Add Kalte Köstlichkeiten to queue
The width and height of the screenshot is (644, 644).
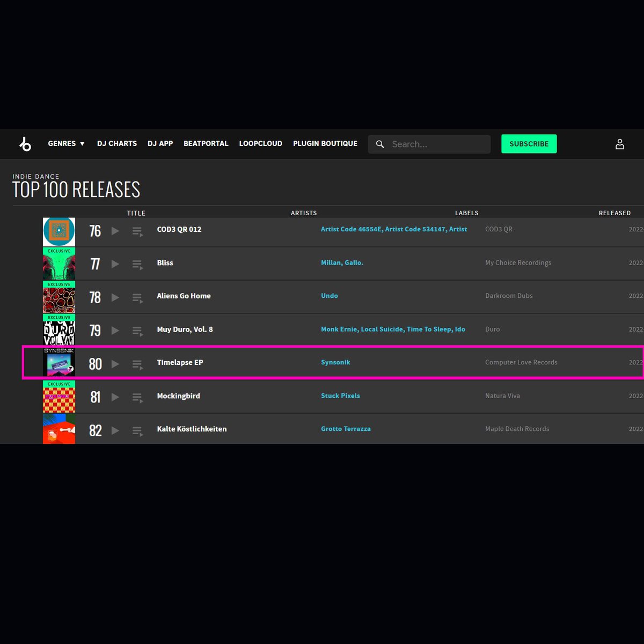pos(137,431)
